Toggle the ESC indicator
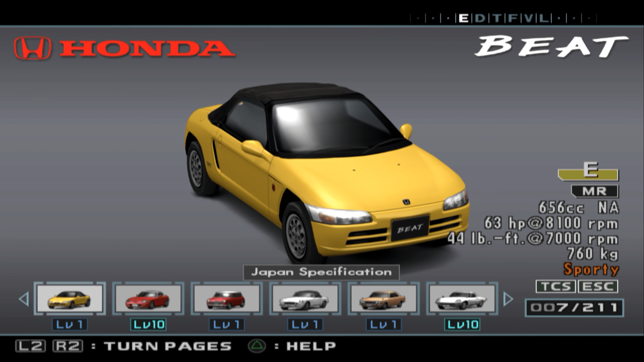Screen dimensions: 644x362 (x=598, y=287)
